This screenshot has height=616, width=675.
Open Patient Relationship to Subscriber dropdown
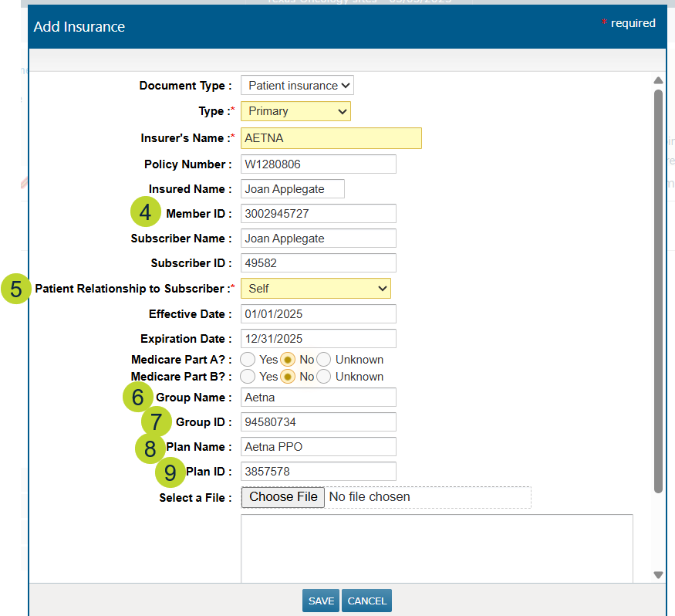(x=316, y=289)
